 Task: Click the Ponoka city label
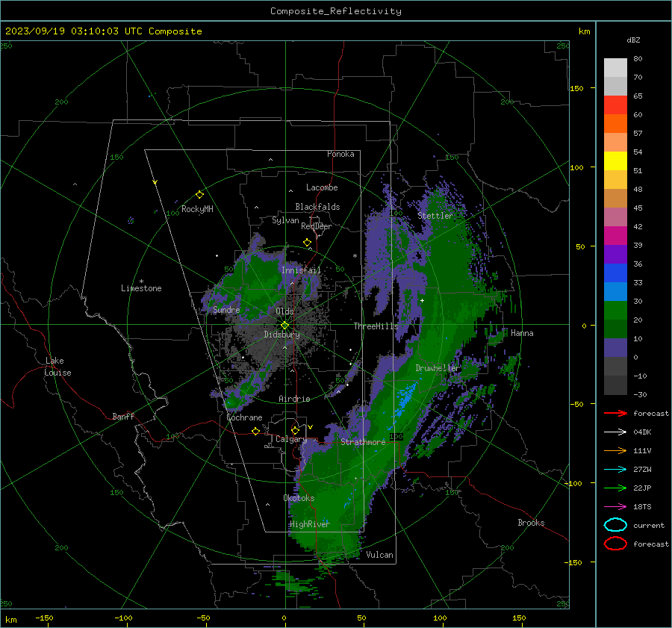[x=340, y=154]
